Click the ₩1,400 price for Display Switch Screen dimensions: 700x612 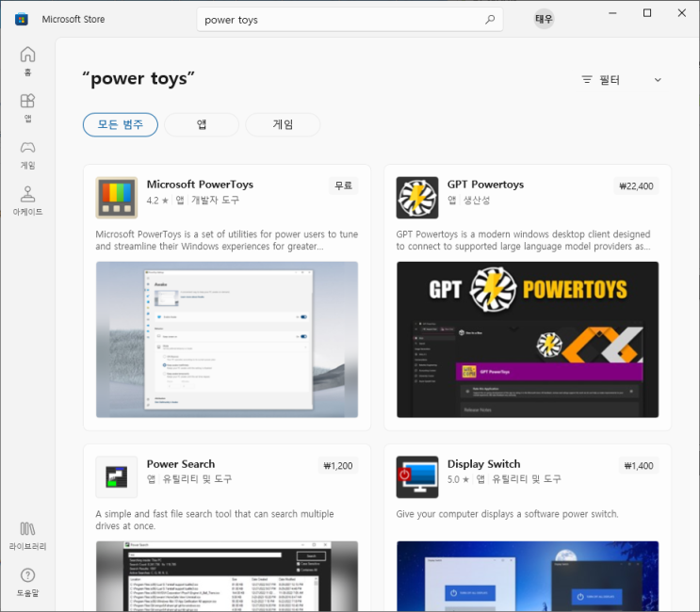coord(639,466)
